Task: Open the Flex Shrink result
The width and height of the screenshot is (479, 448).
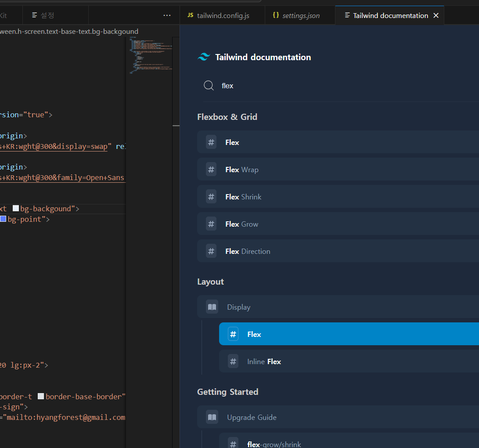Action: [x=338, y=196]
